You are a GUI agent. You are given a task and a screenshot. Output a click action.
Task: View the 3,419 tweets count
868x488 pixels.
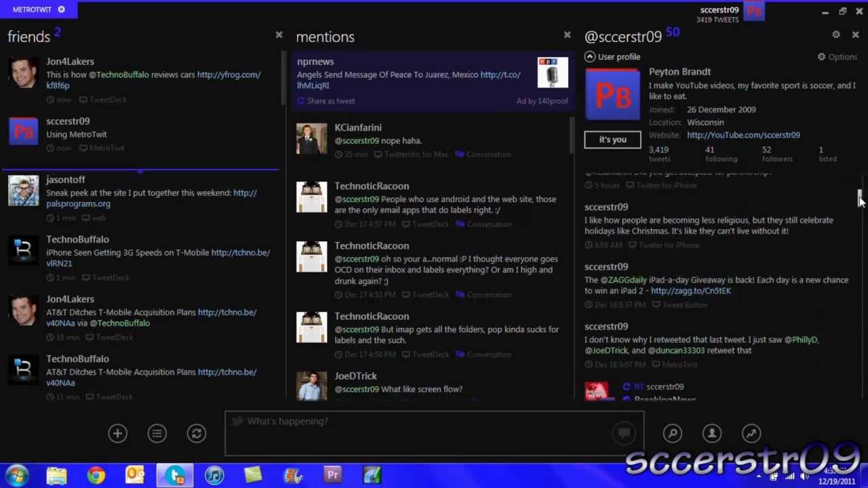(x=659, y=154)
